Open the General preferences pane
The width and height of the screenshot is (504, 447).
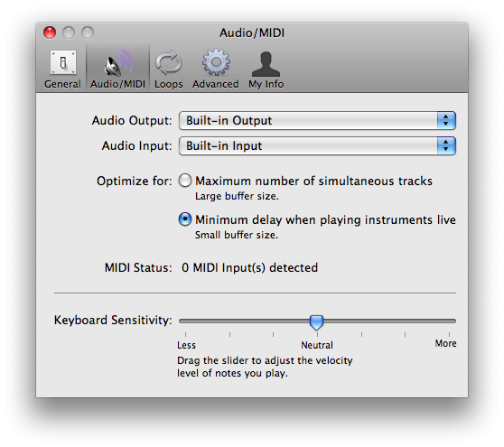(x=62, y=70)
